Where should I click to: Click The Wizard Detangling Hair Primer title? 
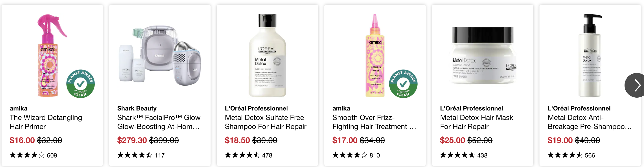pyautogui.click(x=46, y=122)
